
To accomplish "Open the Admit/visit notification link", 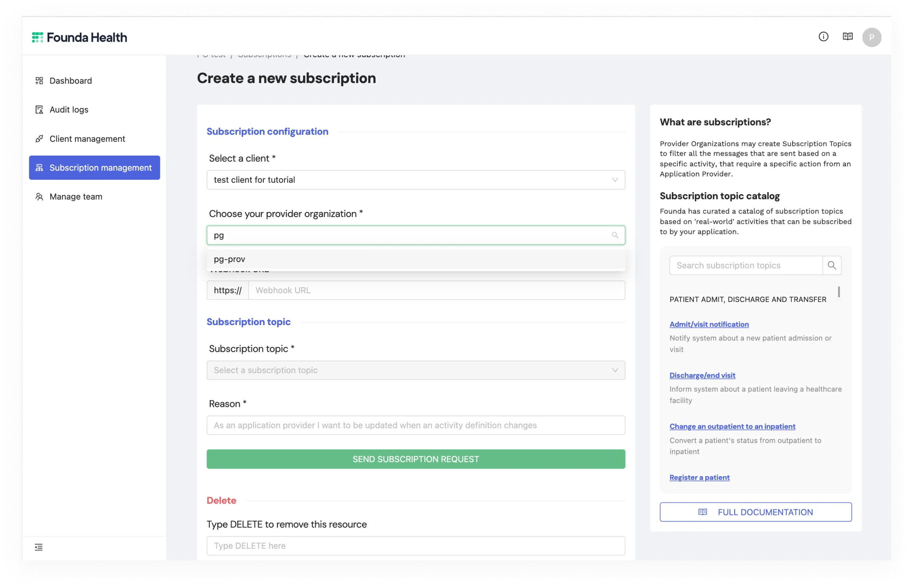I will coord(709,324).
